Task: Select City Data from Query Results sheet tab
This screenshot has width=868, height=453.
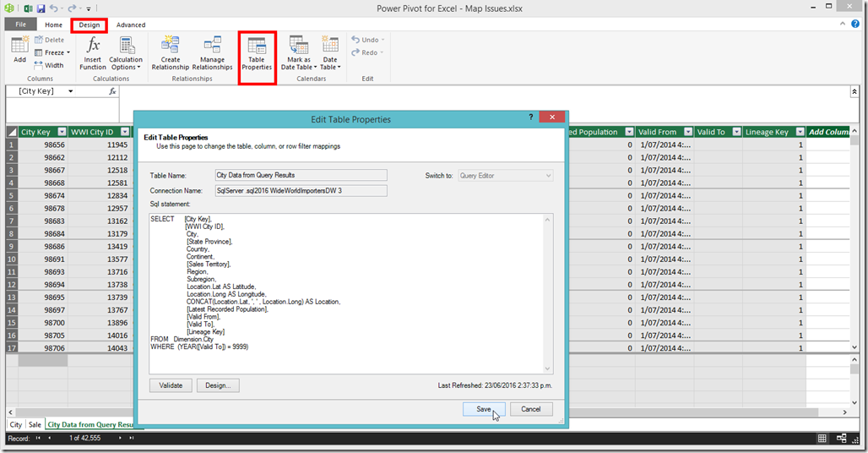Action: click(90, 425)
